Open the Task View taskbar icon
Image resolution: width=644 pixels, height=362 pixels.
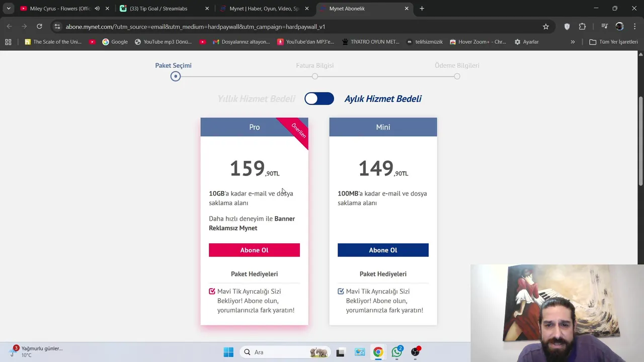(x=341, y=352)
